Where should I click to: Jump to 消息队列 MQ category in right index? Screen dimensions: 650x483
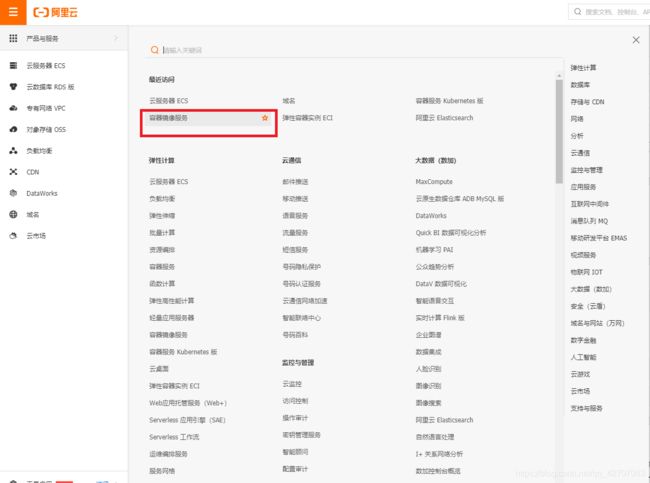[589, 221]
